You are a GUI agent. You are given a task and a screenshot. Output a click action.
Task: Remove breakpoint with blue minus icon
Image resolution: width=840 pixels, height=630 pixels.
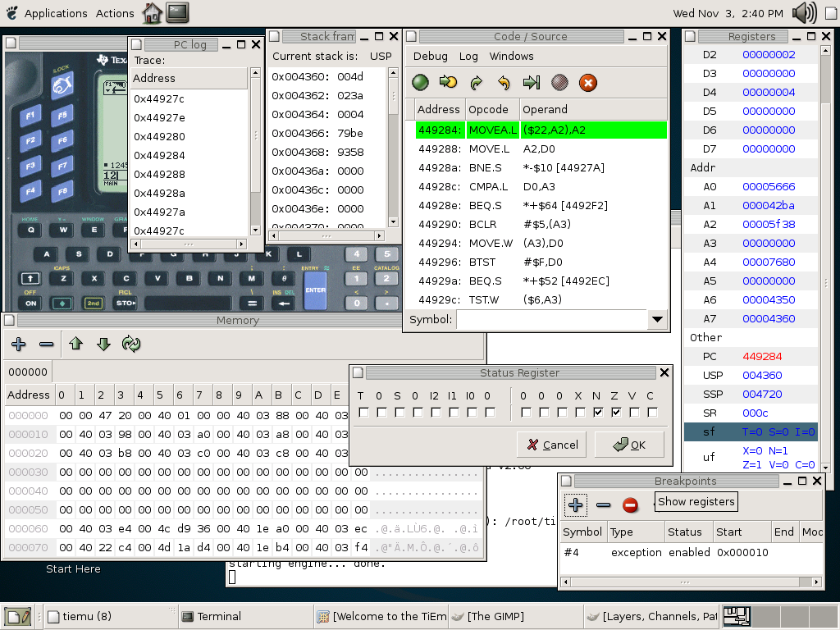(x=603, y=504)
